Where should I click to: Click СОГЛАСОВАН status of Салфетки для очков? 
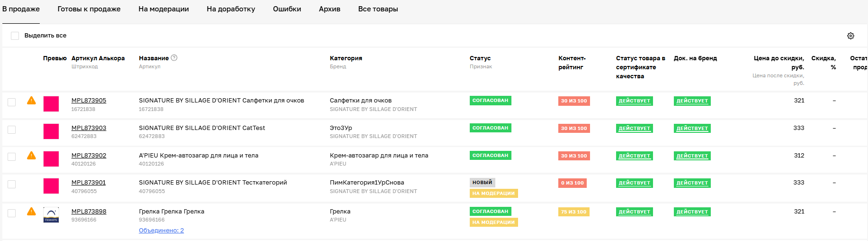point(490,100)
